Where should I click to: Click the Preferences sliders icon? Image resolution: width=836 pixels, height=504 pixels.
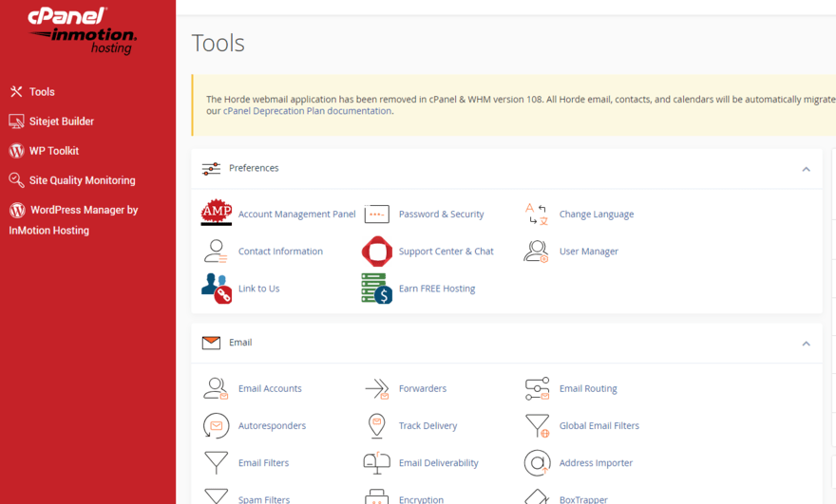pyautogui.click(x=211, y=168)
